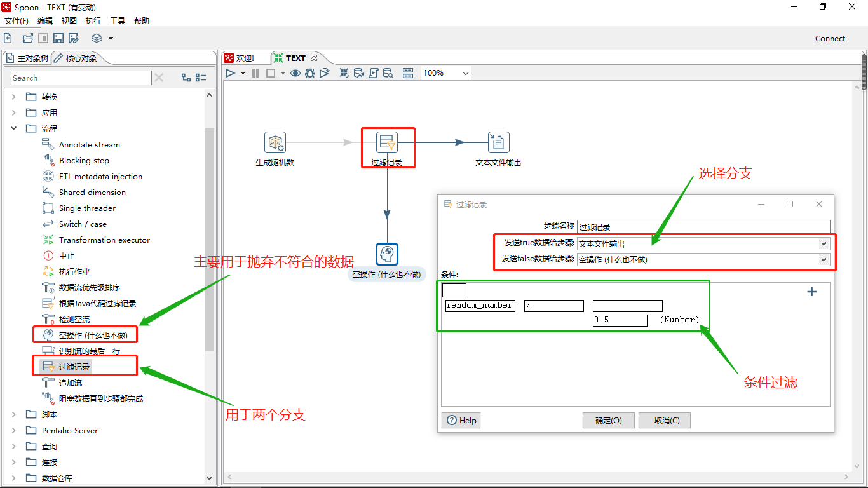Screen dimensions: 868x488
Task: Open 发送false数据给步骤 dropdown
Action: [x=824, y=259]
